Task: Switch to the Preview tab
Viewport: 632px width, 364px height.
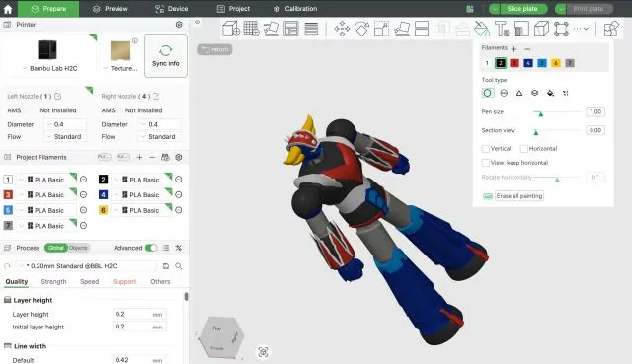Action: tap(111, 9)
